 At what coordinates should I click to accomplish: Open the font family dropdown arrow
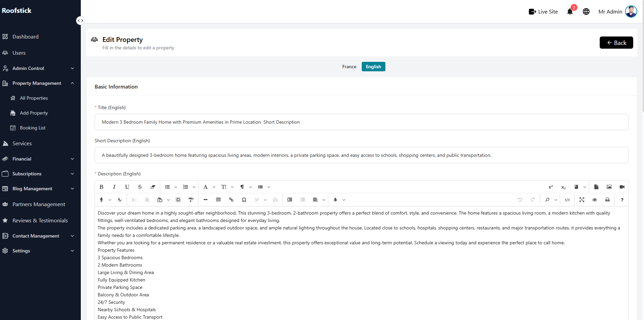point(214,187)
